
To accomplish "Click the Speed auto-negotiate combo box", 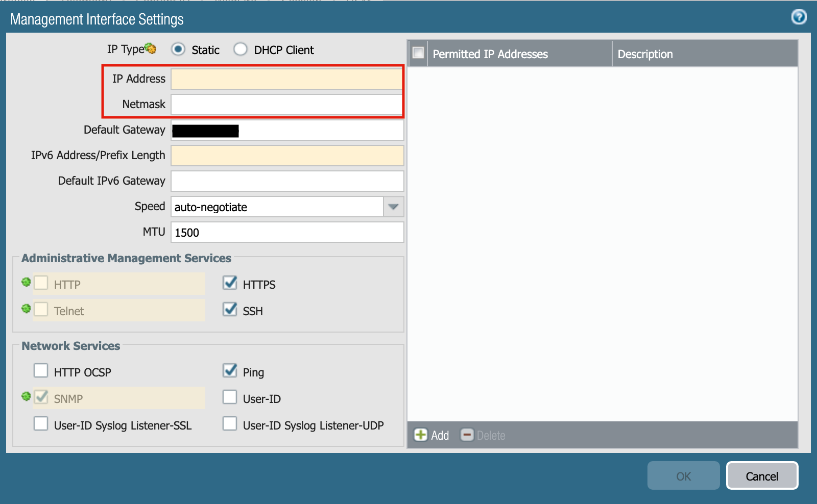I will pyautogui.click(x=287, y=207).
